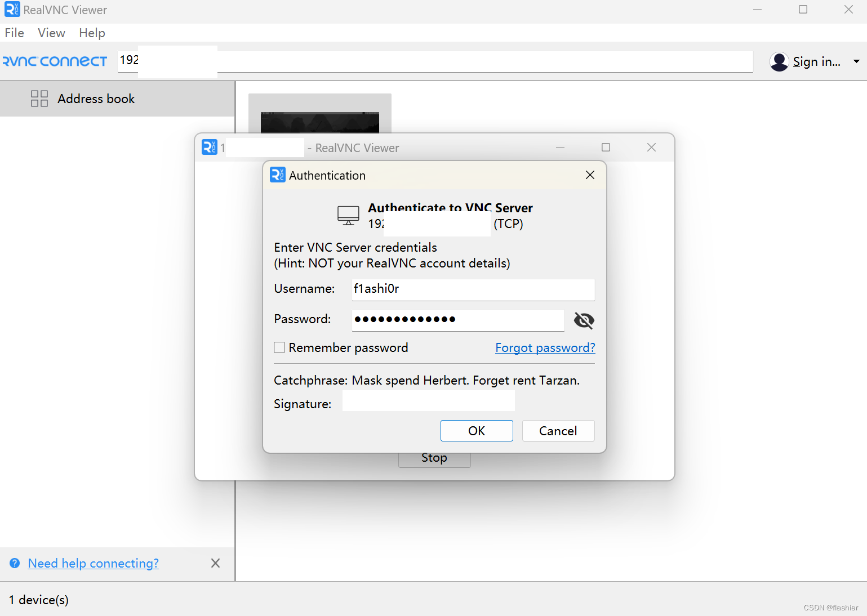Select Address book in the sidebar
867x616 pixels.
coord(117,99)
